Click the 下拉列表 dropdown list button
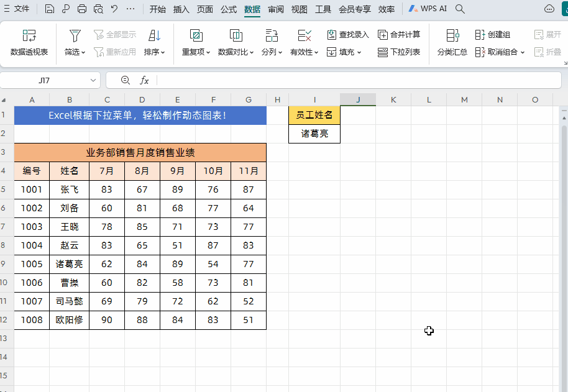The width and height of the screenshot is (568, 392). 399,52
